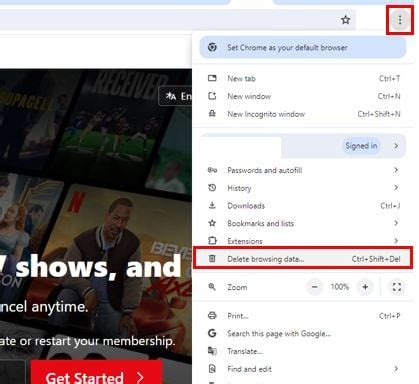This screenshot has height=384, width=419.
Task: Click the Google G icon
Action: point(212,333)
